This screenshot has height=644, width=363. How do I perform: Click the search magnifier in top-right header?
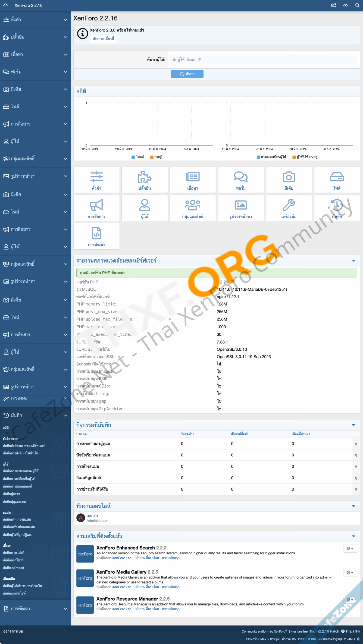pos(357,5)
